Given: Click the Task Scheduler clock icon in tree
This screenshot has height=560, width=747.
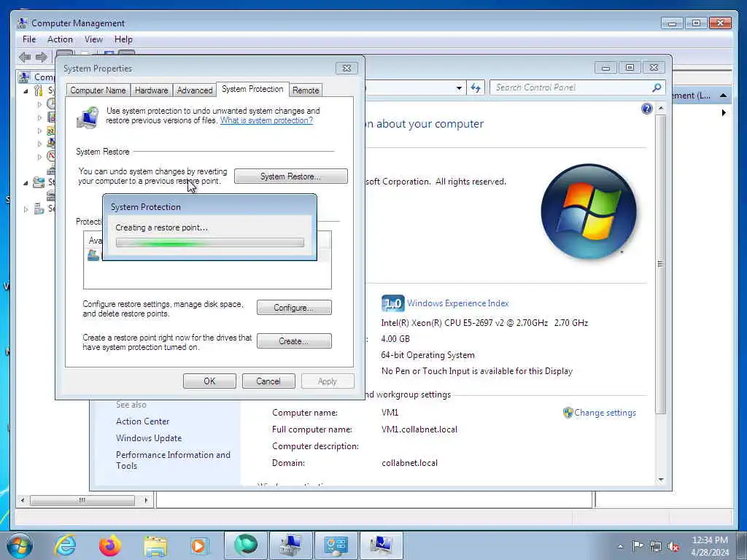Looking at the screenshot, I should pyautogui.click(x=51, y=104).
